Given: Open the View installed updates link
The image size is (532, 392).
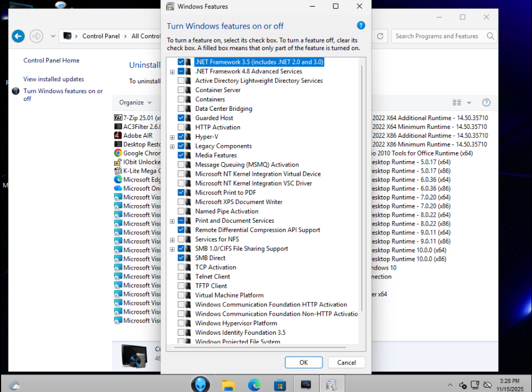Looking at the screenshot, I should pyautogui.click(x=53, y=79).
